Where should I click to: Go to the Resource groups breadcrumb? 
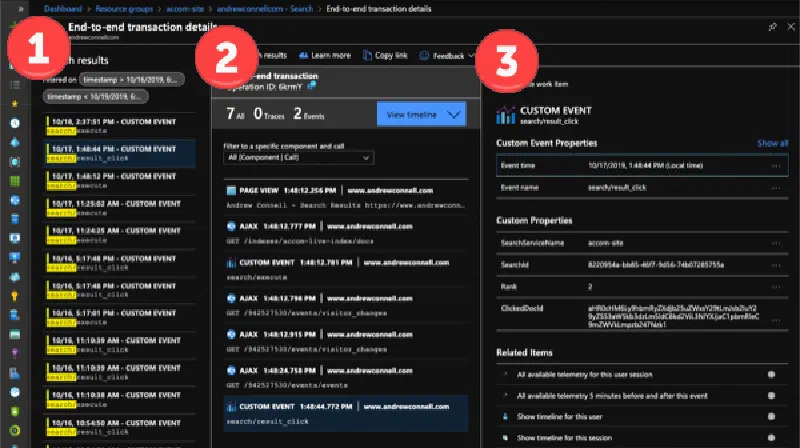(x=124, y=9)
